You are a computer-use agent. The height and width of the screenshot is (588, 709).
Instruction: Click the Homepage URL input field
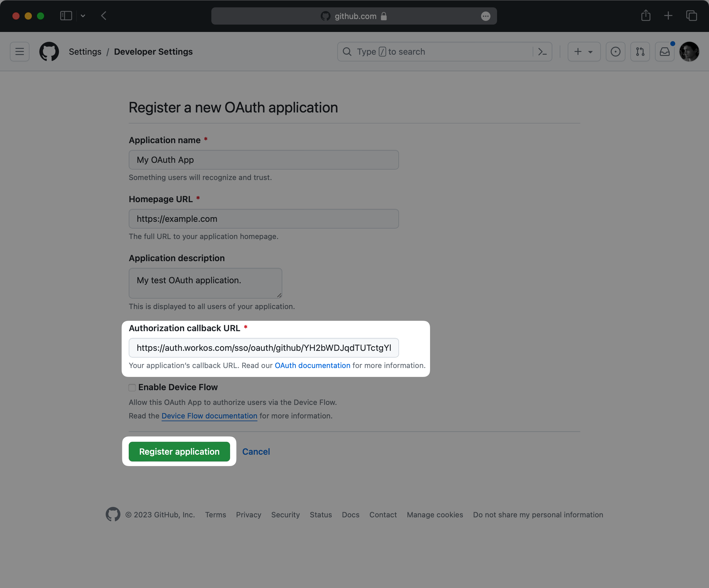tap(263, 219)
